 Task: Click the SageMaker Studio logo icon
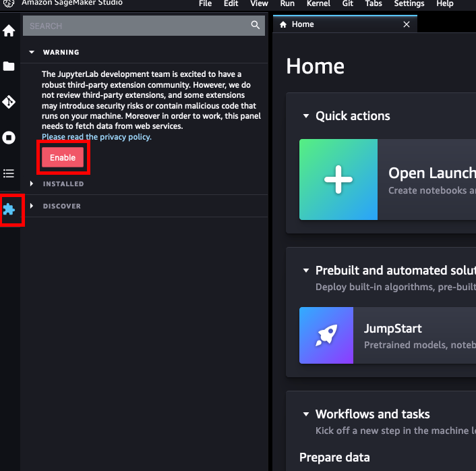(x=9, y=3)
